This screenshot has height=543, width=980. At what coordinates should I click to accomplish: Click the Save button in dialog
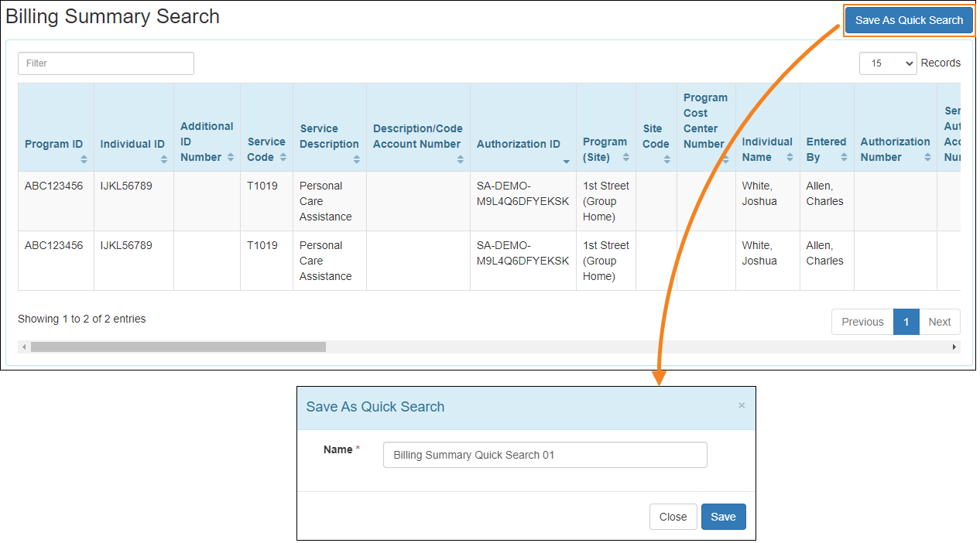point(724,517)
